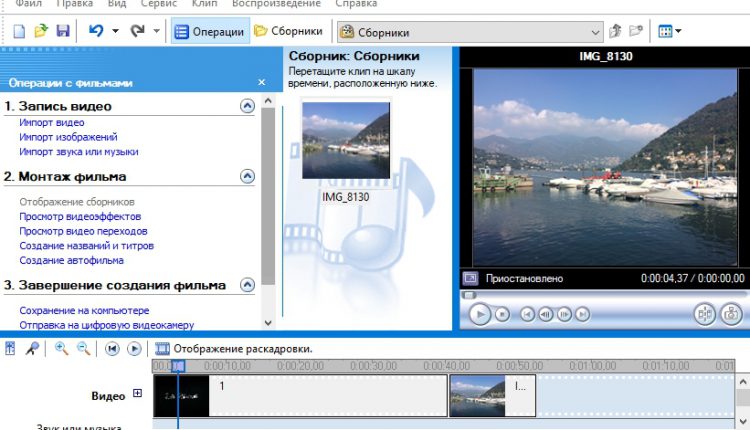The image size is (750, 430).
Task: Click Сохранение на компьютере link
Action: click(x=84, y=310)
